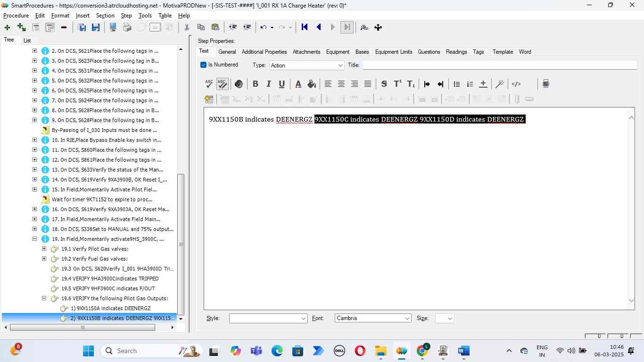Select step 19.4 VERIFY 9HA3900C indicates TRIPPED
Image resolution: width=644 pixels, height=362 pixels.
[110, 279]
